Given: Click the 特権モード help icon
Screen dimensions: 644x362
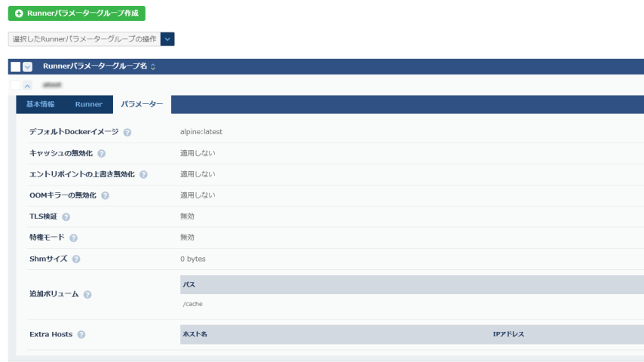Looking at the screenshot, I should 73,238.
